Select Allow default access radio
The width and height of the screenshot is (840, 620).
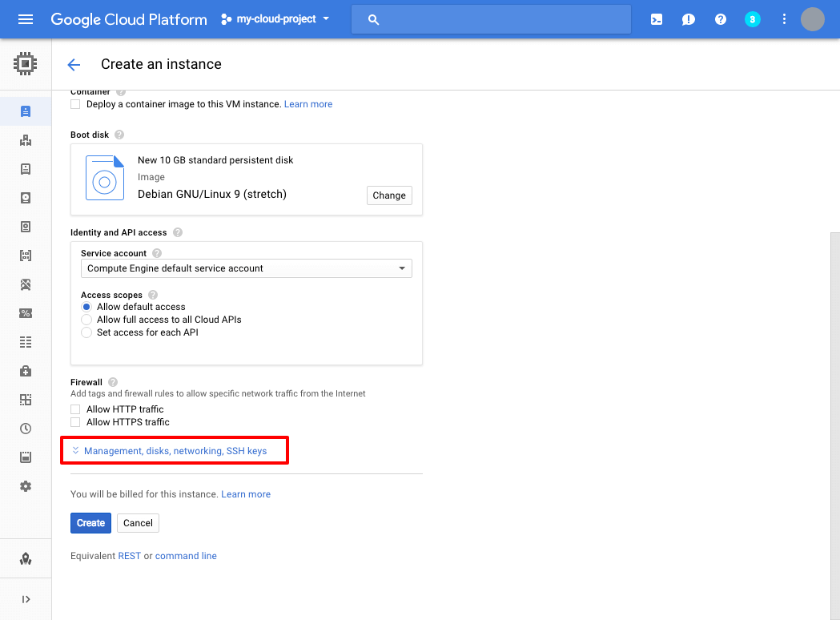(86, 307)
